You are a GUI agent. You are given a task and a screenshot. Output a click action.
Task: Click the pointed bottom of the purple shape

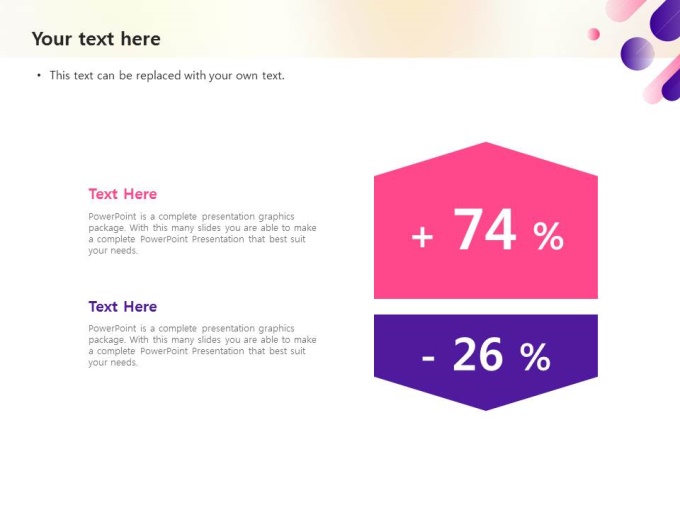point(486,402)
